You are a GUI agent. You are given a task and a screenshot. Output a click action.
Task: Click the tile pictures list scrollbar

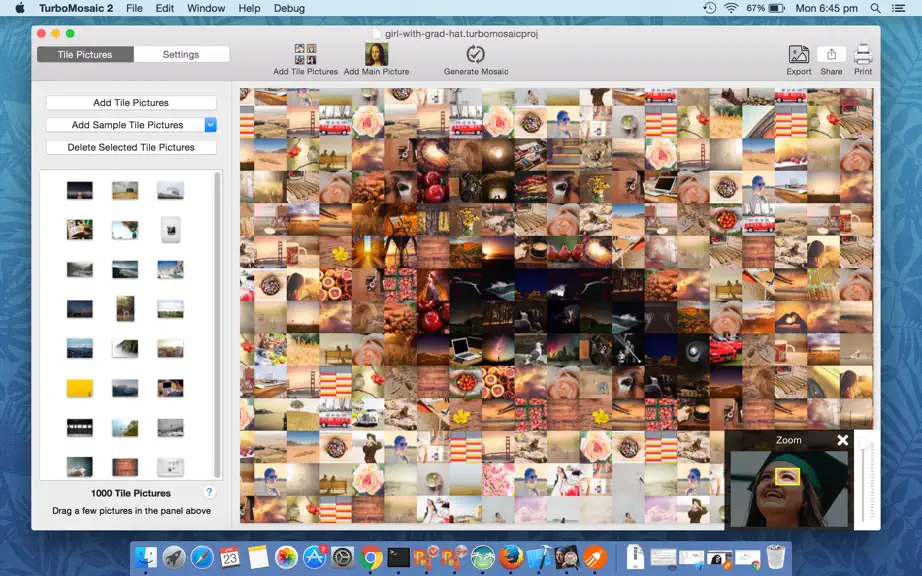217,324
